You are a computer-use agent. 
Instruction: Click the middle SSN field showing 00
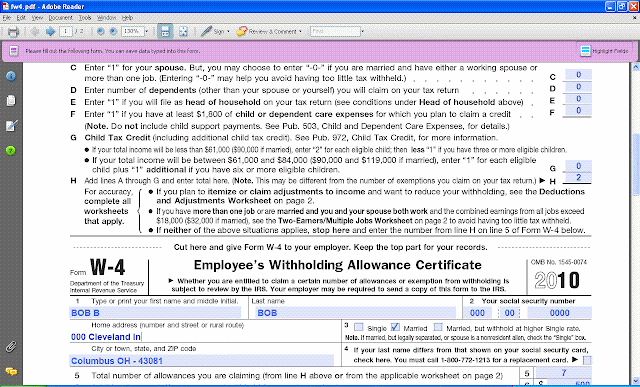click(x=509, y=313)
